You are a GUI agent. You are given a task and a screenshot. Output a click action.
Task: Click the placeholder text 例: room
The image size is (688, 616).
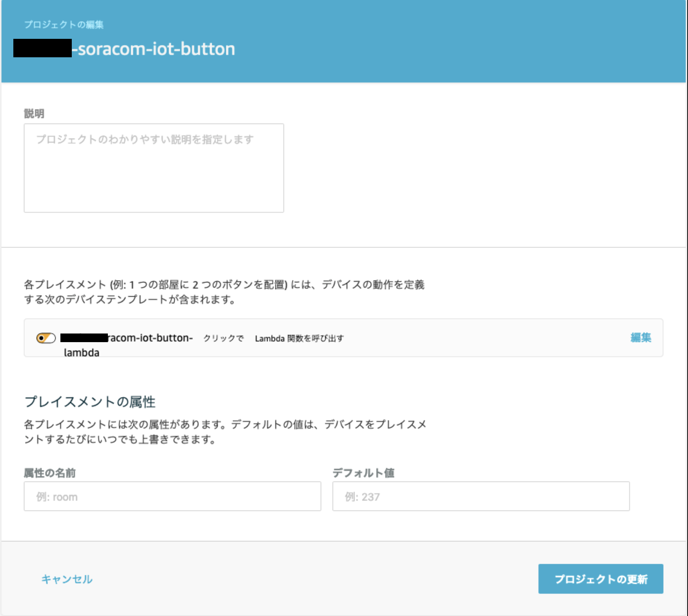[x=56, y=496]
